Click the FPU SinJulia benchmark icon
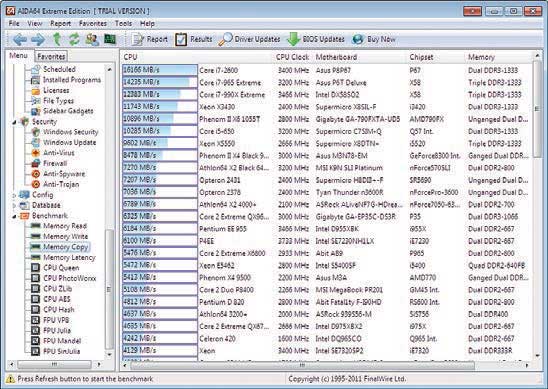This screenshot has height=389, width=548. pyautogui.click(x=35, y=351)
